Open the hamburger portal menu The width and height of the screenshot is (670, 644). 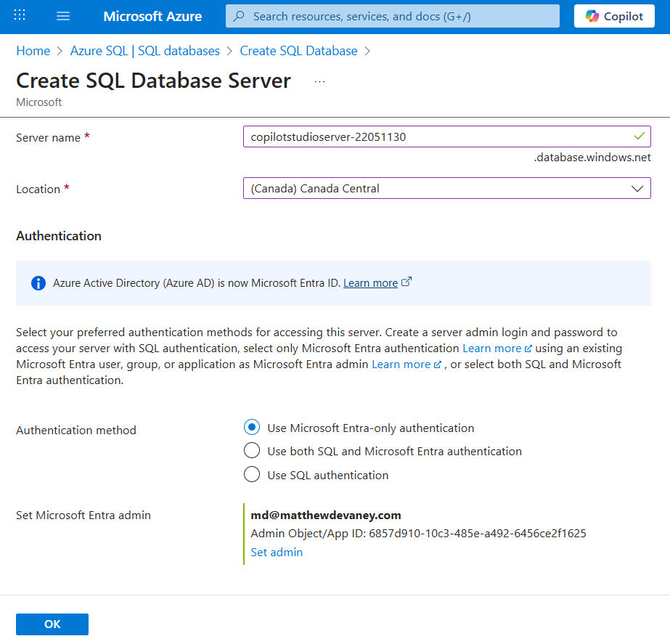tap(62, 16)
